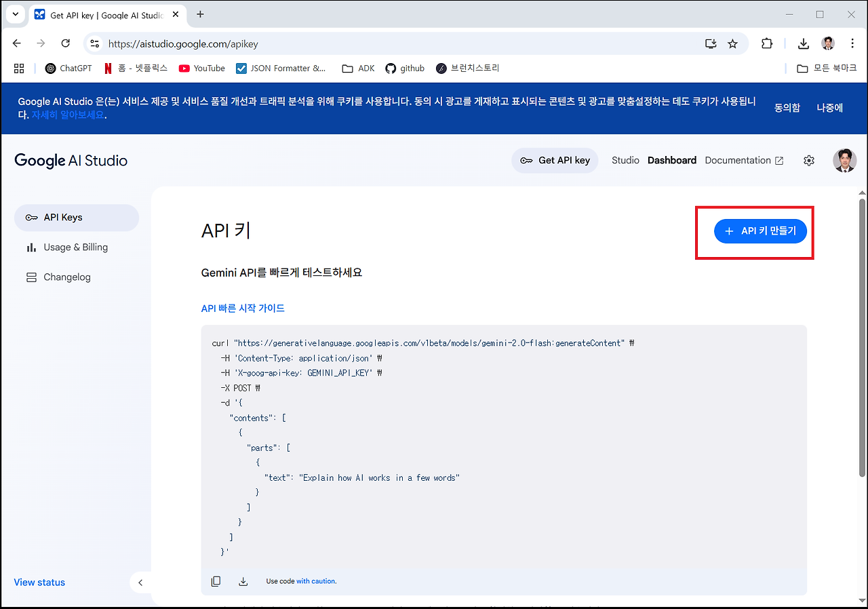Open the ADK bookmark folder
Screen dimensions: 868x609
click(x=358, y=68)
